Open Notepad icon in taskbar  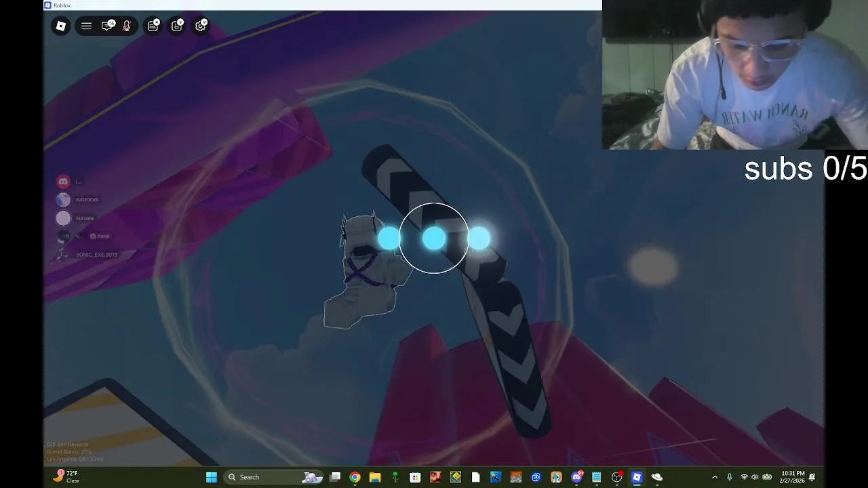pyautogui.click(x=597, y=477)
